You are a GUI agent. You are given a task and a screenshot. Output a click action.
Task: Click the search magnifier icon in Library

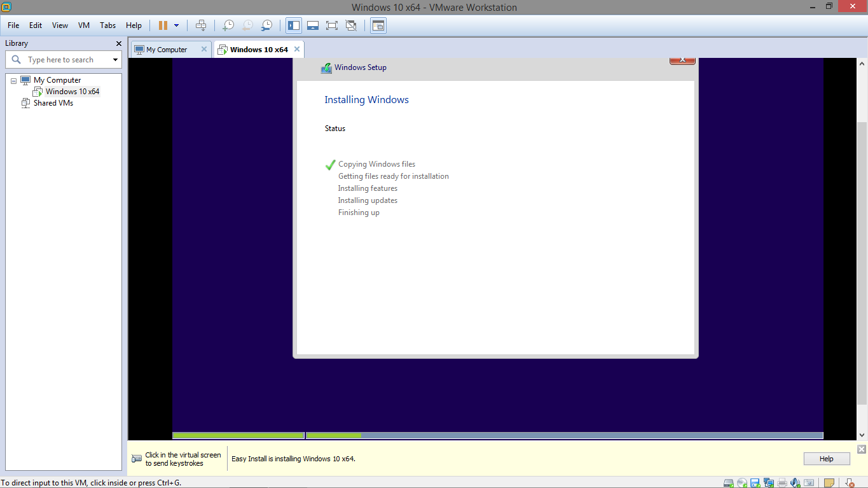pyautogui.click(x=17, y=60)
